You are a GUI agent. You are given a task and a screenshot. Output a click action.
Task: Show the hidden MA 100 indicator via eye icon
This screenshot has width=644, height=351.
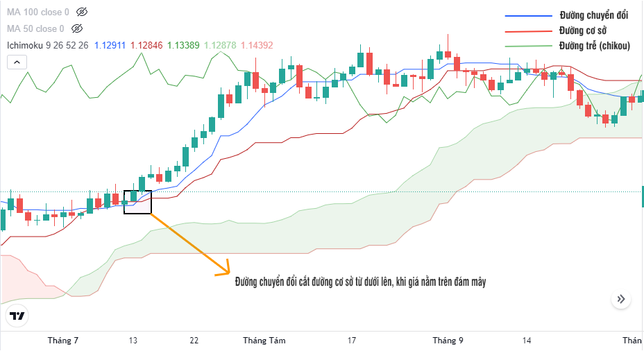[x=82, y=12]
